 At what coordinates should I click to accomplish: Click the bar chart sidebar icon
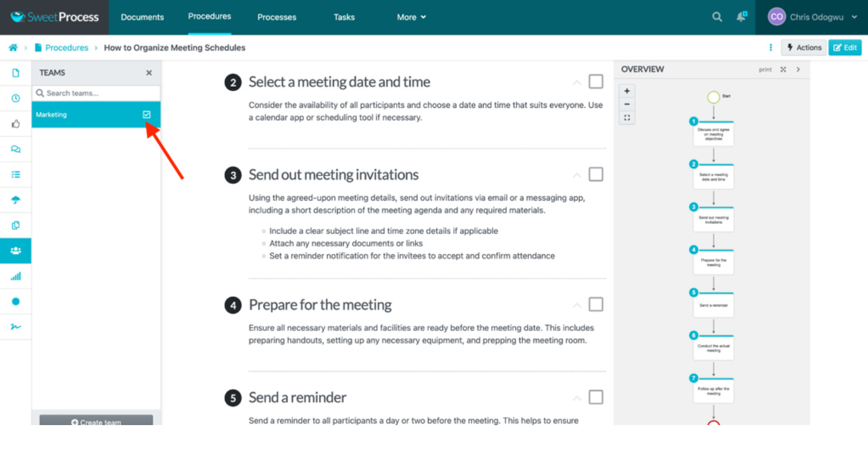[16, 276]
